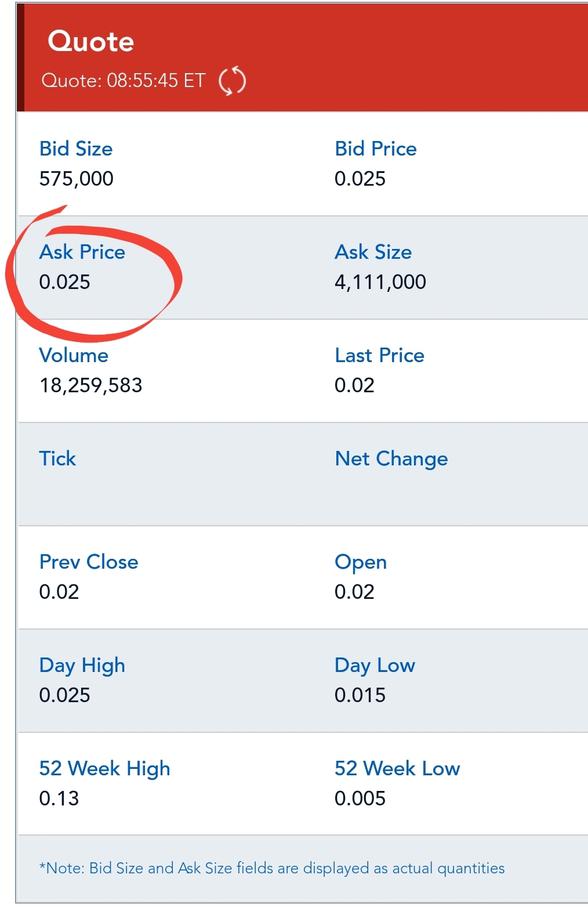Click the Bid Price label

click(376, 149)
